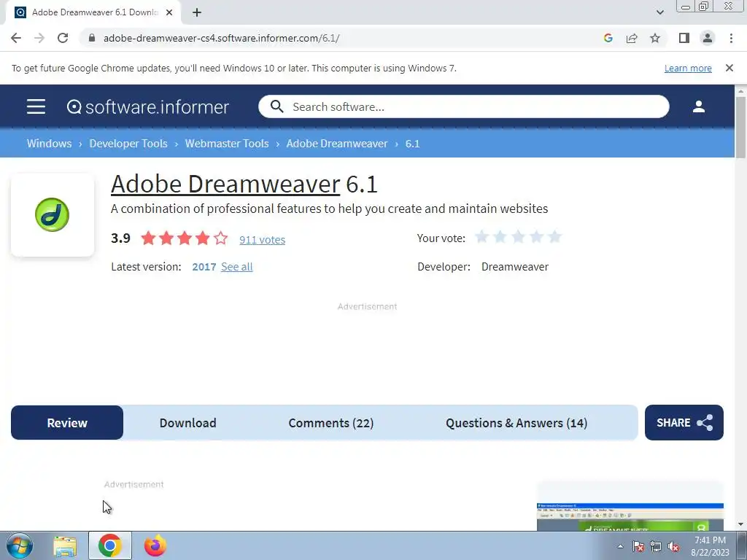Click in the Search software field

463,106
